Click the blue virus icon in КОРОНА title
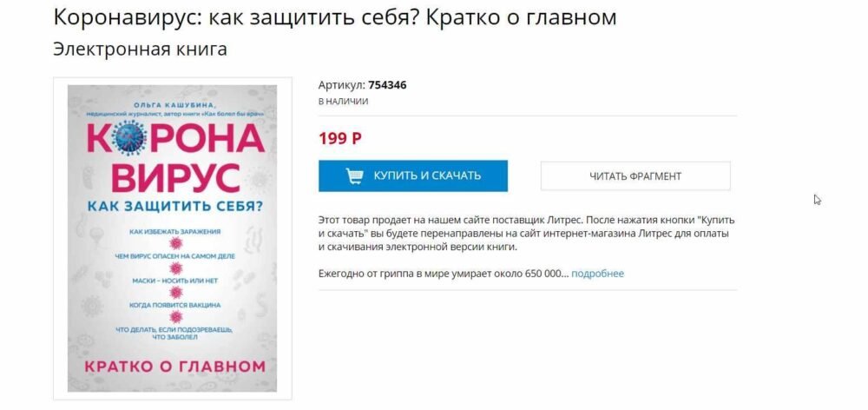 128,137
